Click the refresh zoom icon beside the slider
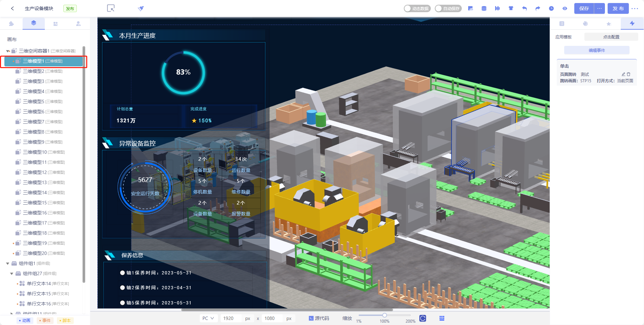 point(423,318)
